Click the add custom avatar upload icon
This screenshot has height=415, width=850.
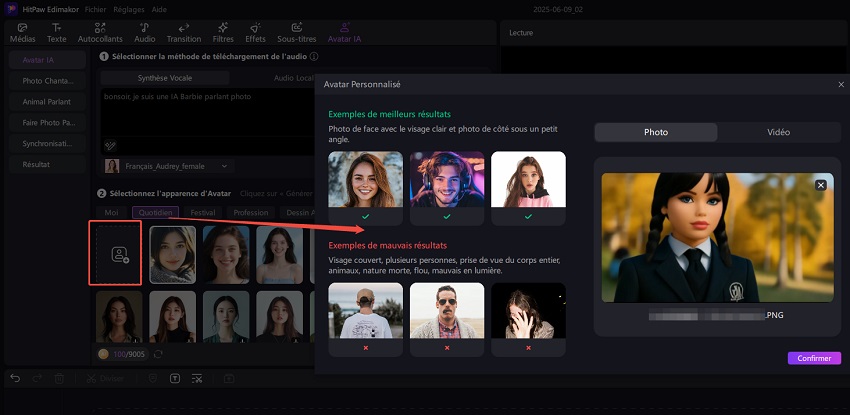point(120,255)
